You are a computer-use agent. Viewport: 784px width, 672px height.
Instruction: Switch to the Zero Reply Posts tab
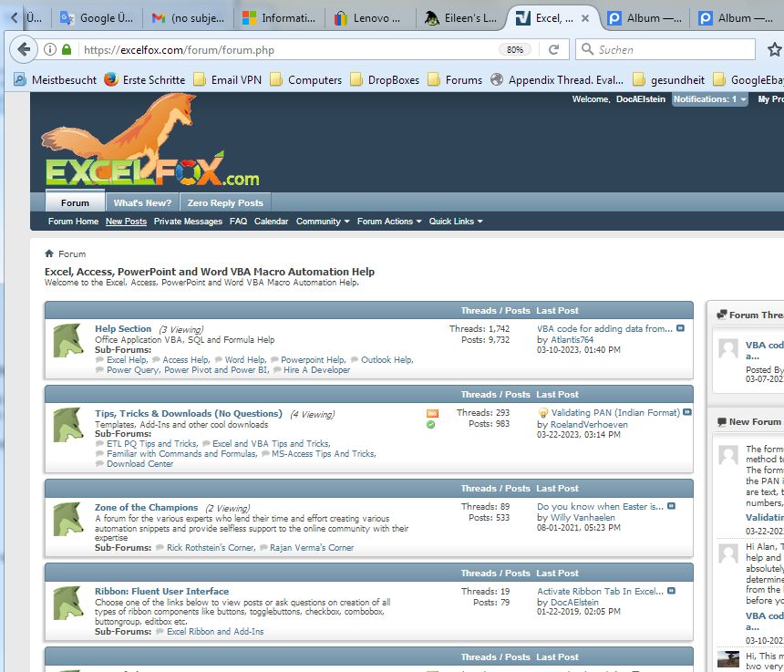tap(225, 202)
